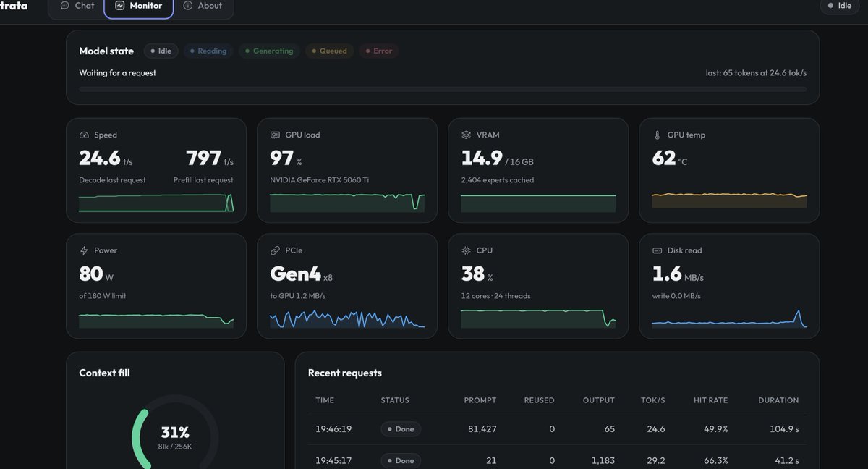The image size is (868, 469).
Task: Click the CPU usage sparkline chart
Action: [538, 318]
